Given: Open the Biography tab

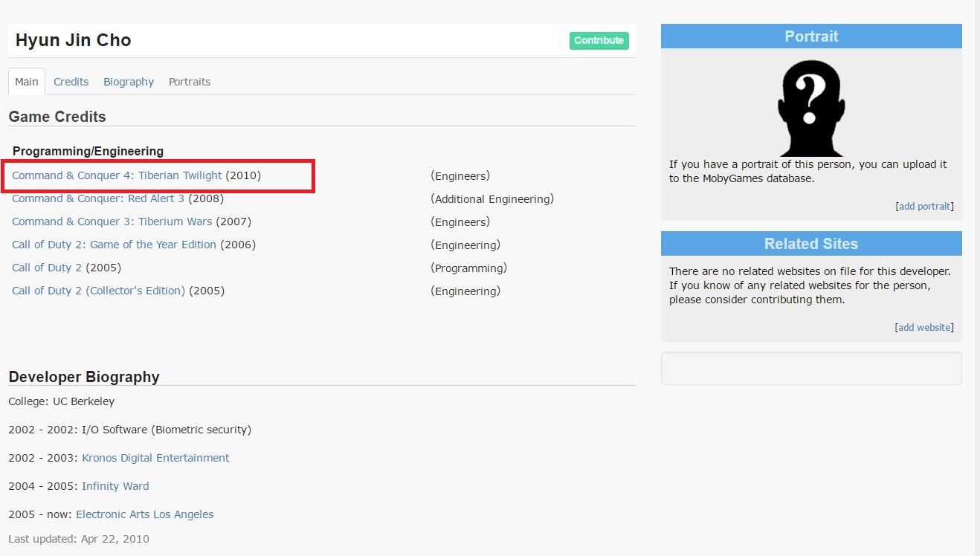Looking at the screenshot, I should (129, 82).
